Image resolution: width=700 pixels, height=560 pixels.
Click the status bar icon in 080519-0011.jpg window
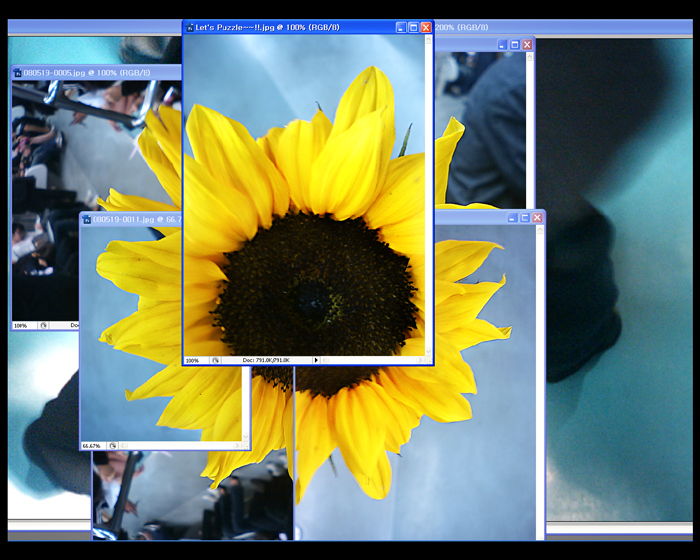(112, 446)
